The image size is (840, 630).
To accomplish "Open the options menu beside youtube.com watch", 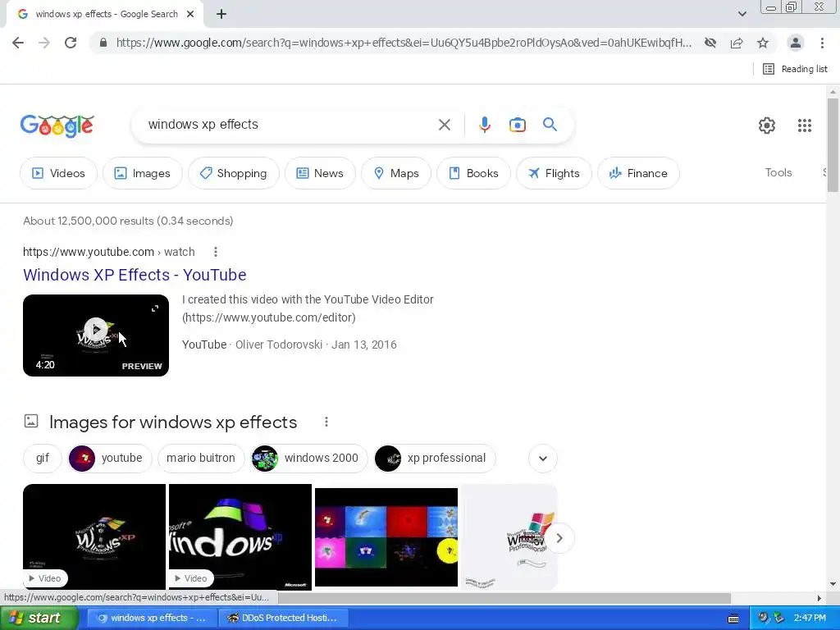I will 216,252.
